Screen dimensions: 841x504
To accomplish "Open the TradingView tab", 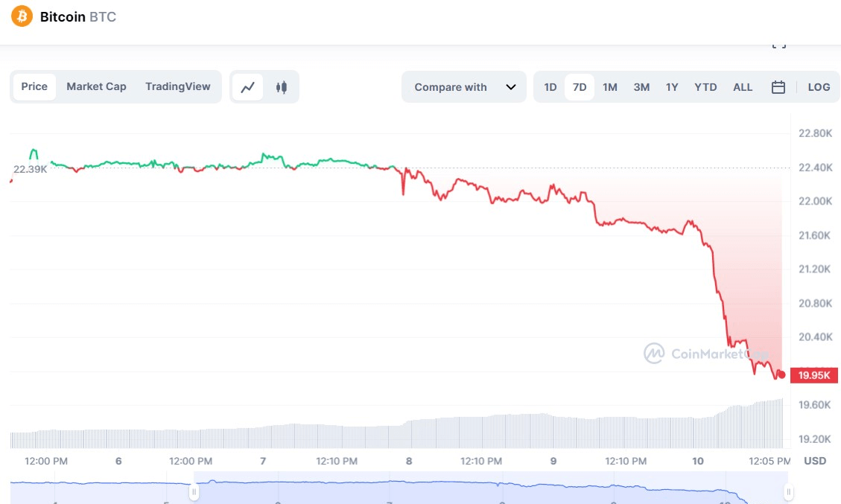I will (x=178, y=86).
